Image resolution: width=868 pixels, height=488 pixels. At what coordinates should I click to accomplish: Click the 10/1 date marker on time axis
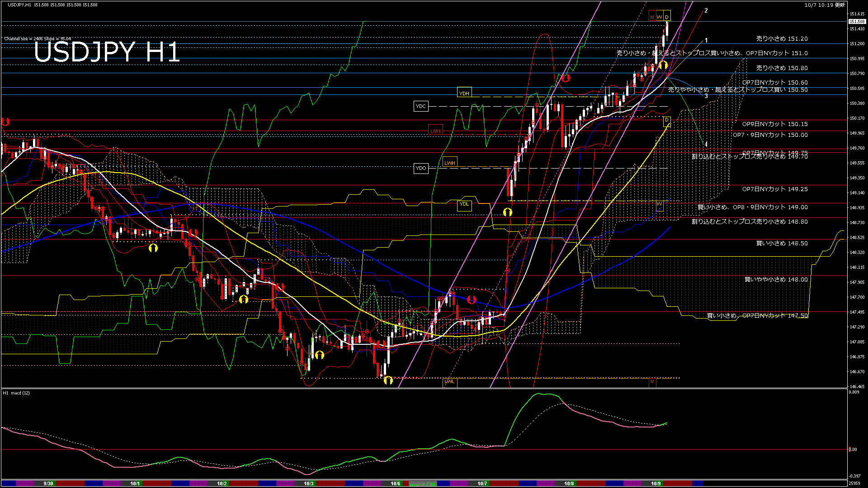135,483
